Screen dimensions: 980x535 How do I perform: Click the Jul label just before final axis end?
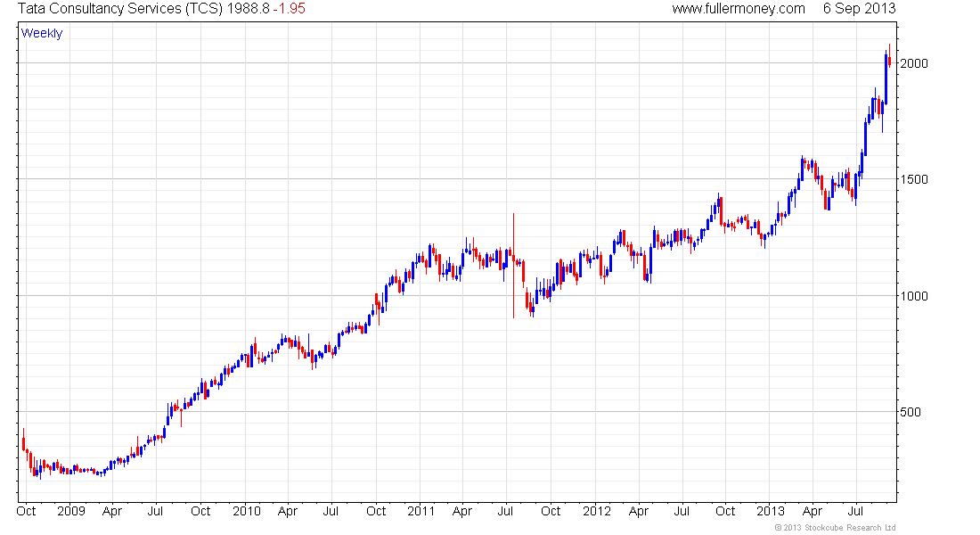[x=855, y=511]
